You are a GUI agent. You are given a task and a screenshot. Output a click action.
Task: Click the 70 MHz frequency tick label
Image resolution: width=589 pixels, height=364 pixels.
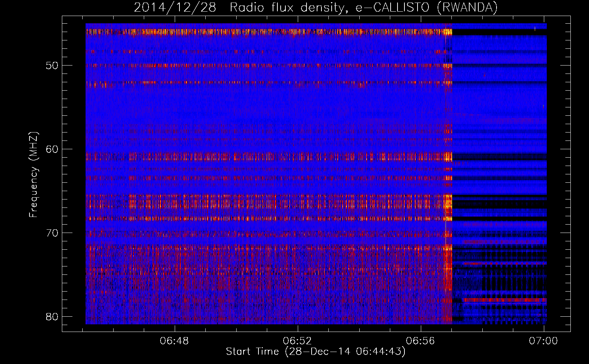(52, 233)
